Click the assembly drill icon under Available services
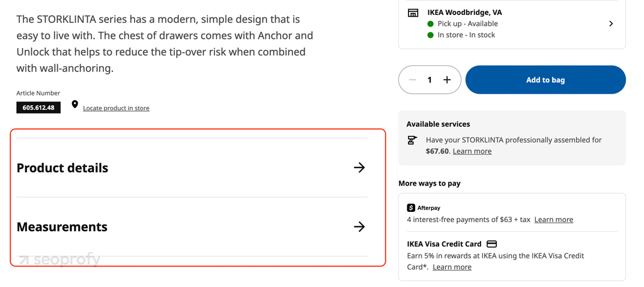Viewport: 644px width, 287px height. 412,140
